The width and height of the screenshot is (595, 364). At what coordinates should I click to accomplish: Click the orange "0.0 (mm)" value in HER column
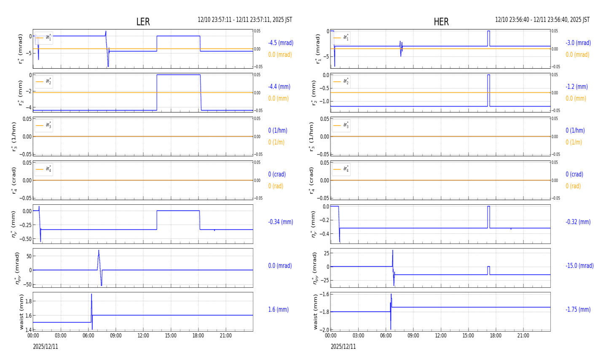576,99
